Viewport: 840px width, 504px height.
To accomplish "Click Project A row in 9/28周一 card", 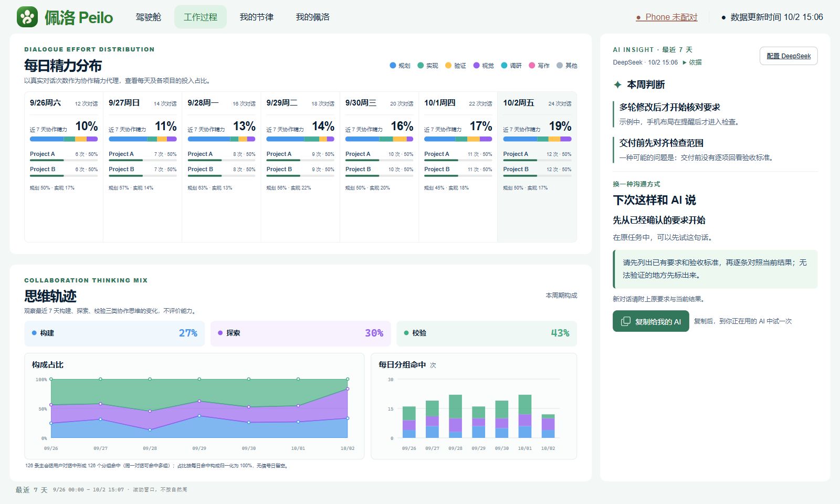I will [x=221, y=155].
